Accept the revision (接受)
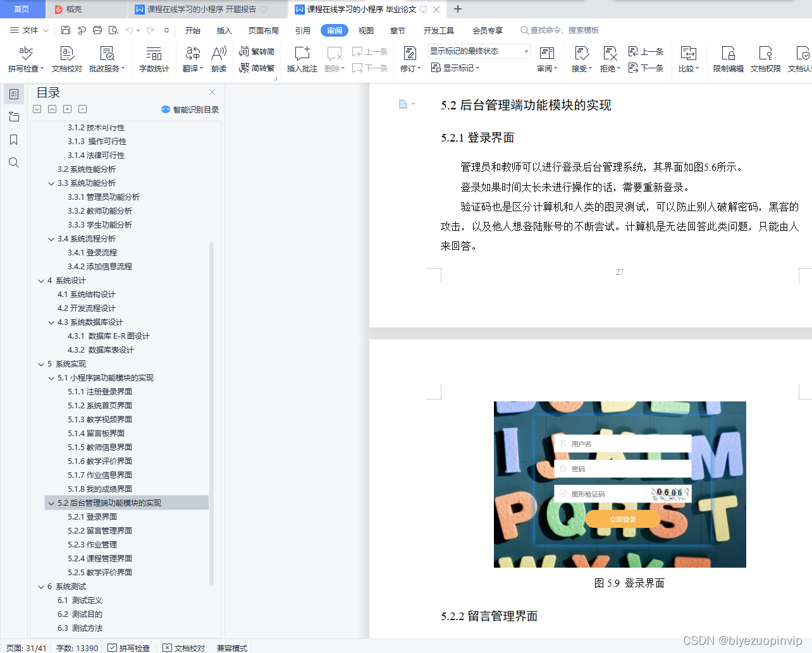Image resolution: width=812 pixels, height=653 pixels. pyautogui.click(x=582, y=59)
